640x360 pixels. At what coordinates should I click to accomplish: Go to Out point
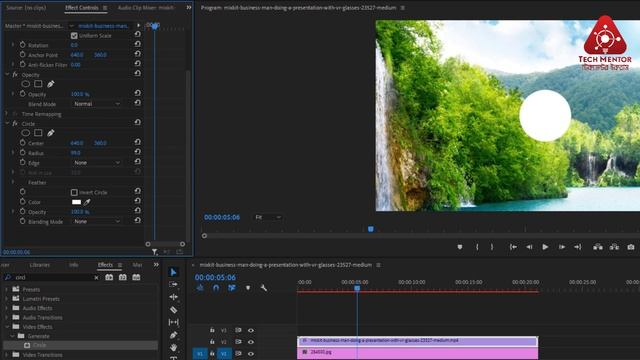pyautogui.click(x=578, y=247)
